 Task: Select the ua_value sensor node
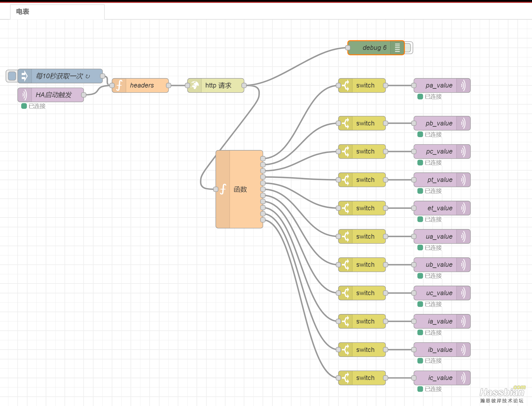(x=442, y=236)
